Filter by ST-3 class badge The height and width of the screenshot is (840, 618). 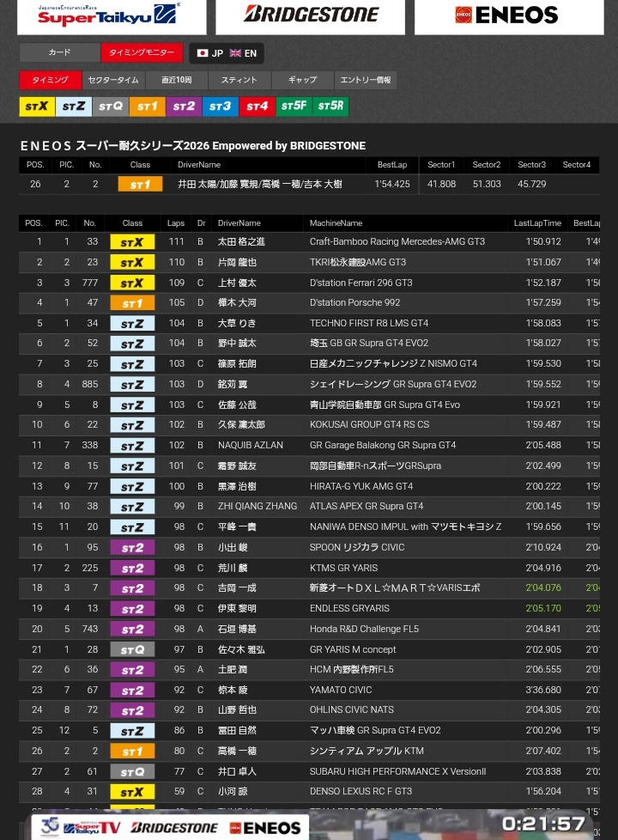coord(221,106)
